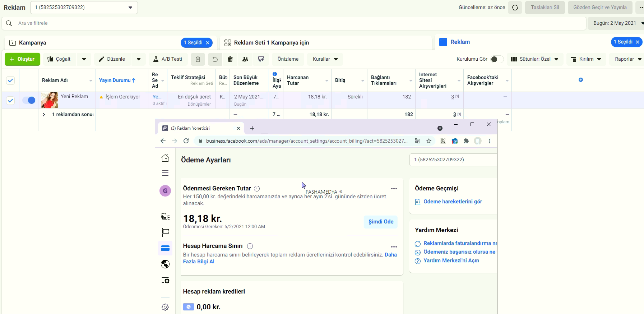Click the refresh data icon near Güncelleme
The width and height of the screenshot is (644, 314).
coord(515,8)
